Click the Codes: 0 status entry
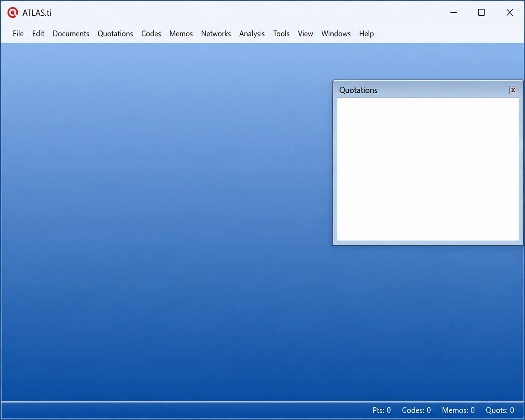The height and width of the screenshot is (420, 525). pos(416,410)
